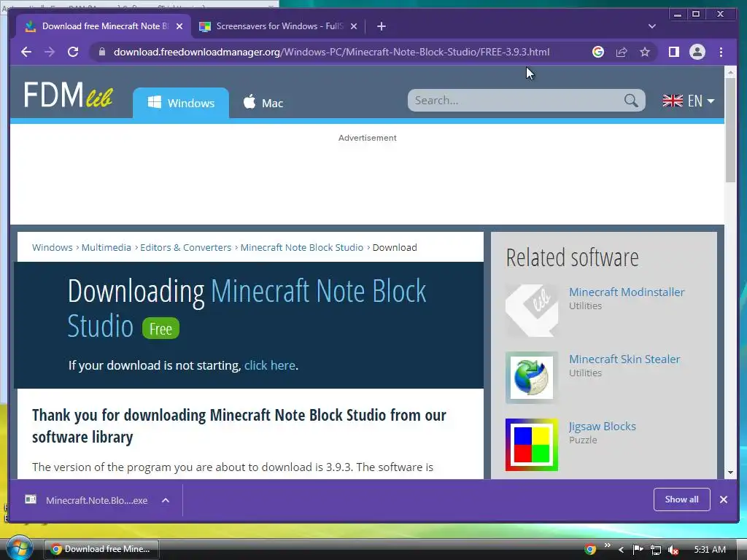This screenshot has width=747, height=560.
Task: Open Minecraft Note Block Studio breadcrumb
Action: coord(301,248)
